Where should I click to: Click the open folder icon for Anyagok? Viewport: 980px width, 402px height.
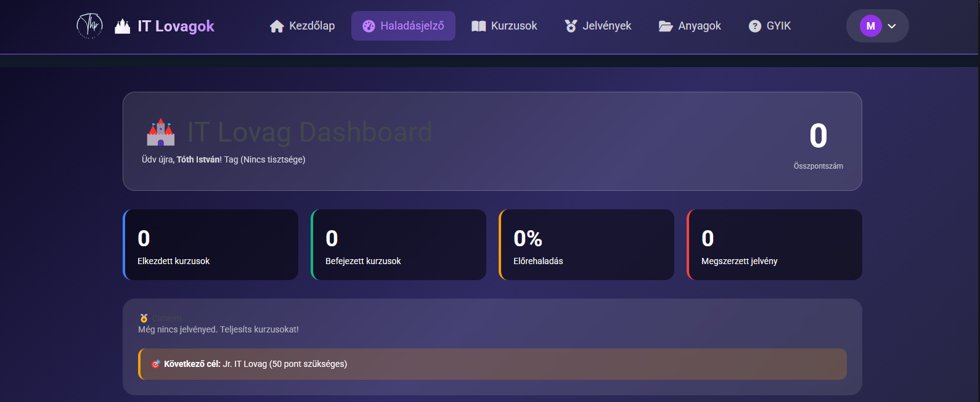coord(665,26)
